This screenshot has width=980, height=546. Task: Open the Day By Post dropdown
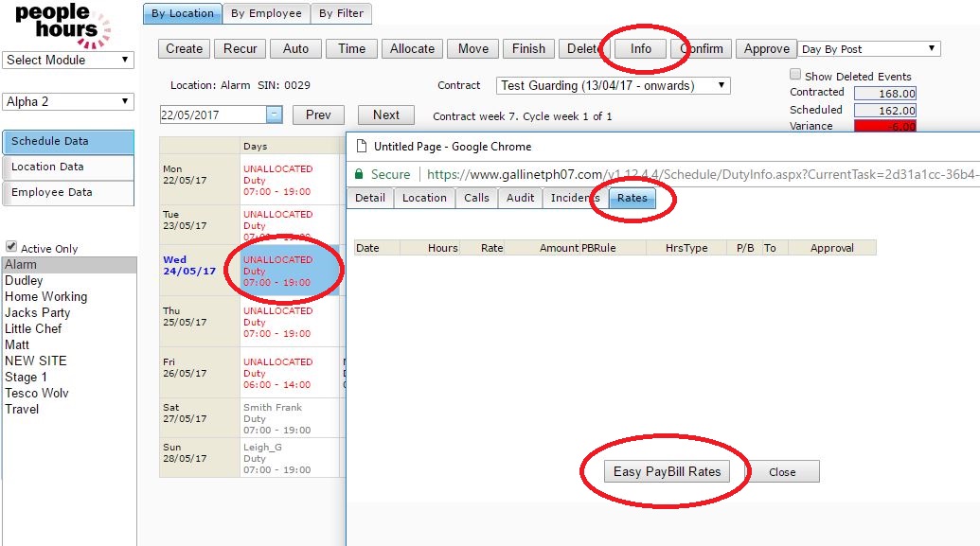tap(868, 49)
